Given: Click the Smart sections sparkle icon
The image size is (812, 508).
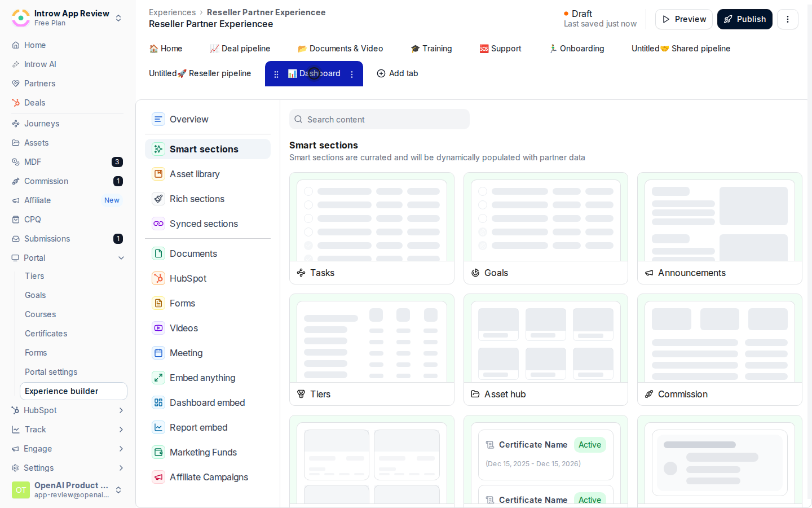Looking at the screenshot, I should pos(158,149).
